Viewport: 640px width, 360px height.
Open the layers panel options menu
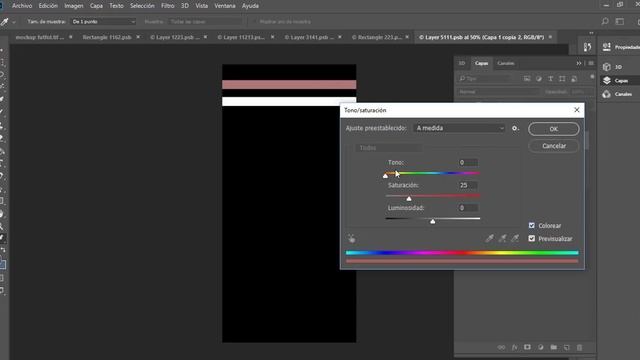(x=591, y=63)
